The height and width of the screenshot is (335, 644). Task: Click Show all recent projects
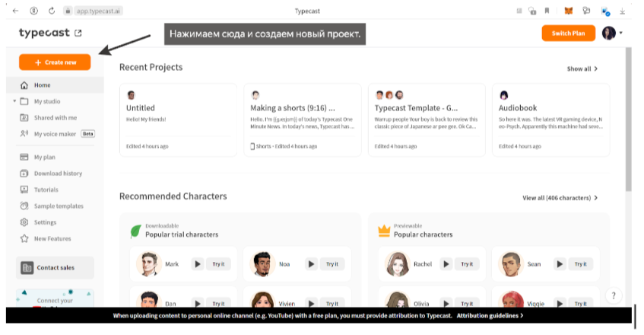pyautogui.click(x=582, y=69)
